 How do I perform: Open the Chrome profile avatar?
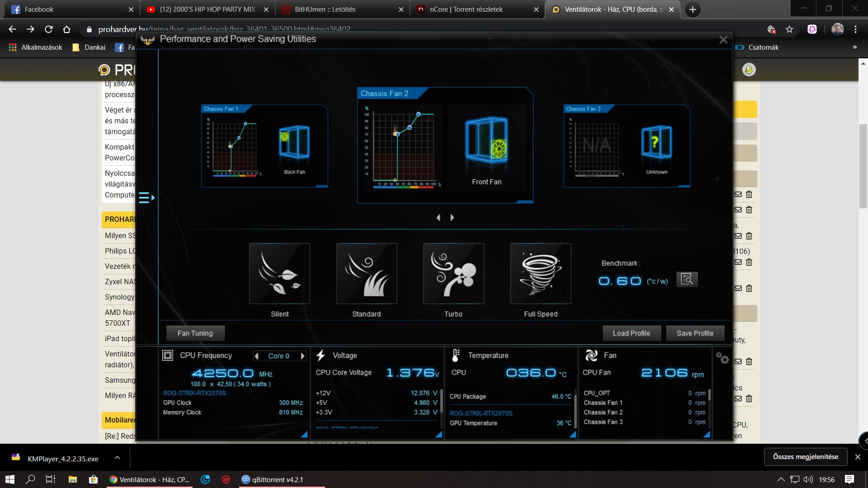pos(837,29)
